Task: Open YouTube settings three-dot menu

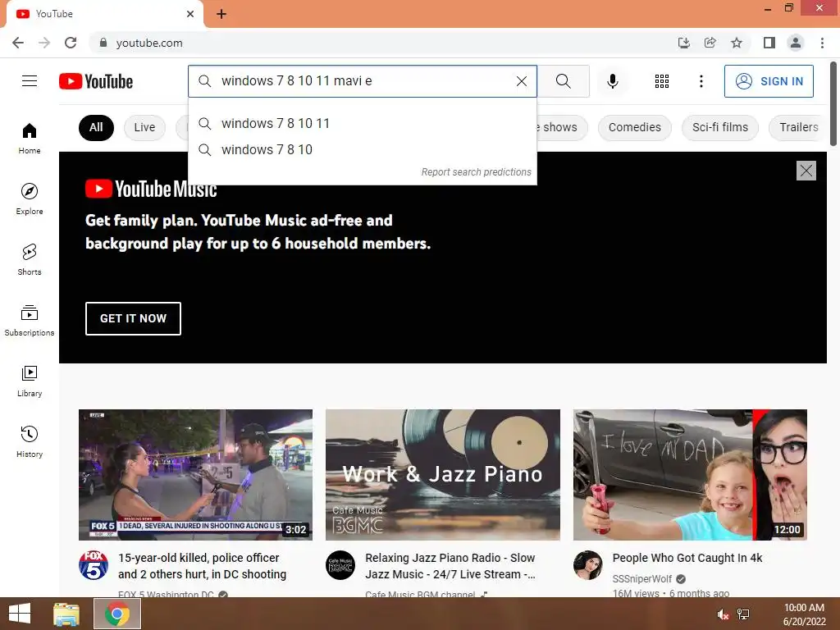Action: click(x=701, y=81)
